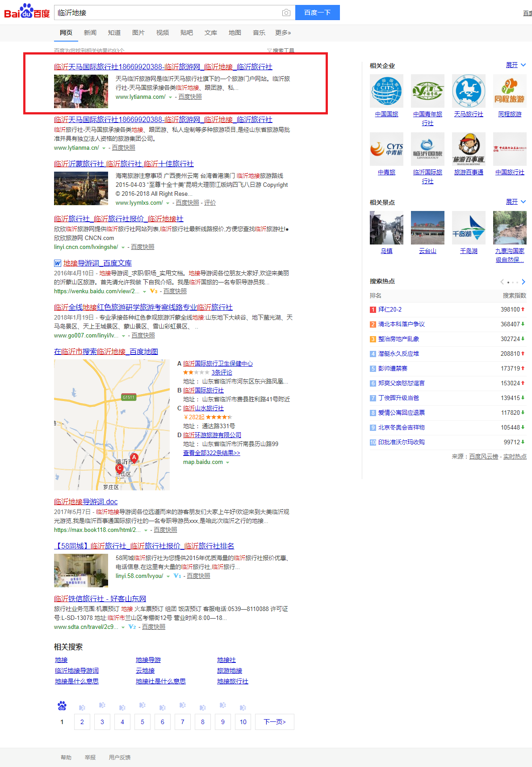Click the 中青旅 CYTS orange logo
532x767 pixels.
click(386, 149)
